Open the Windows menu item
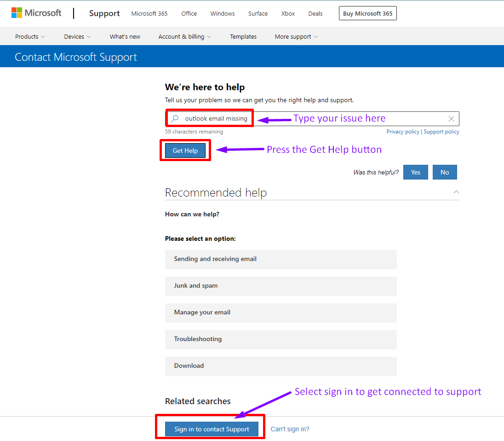Image resolution: width=504 pixels, height=441 pixels. pos(223,13)
